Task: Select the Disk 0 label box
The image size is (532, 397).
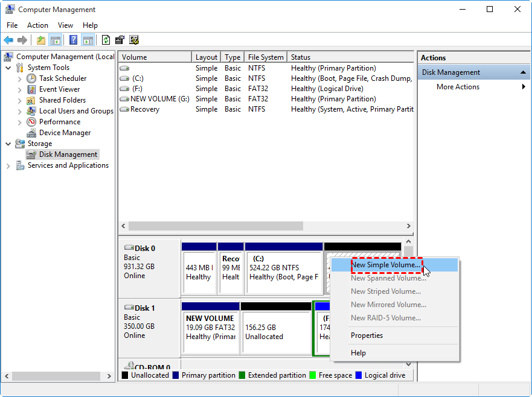Action: [x=149, y=268]
